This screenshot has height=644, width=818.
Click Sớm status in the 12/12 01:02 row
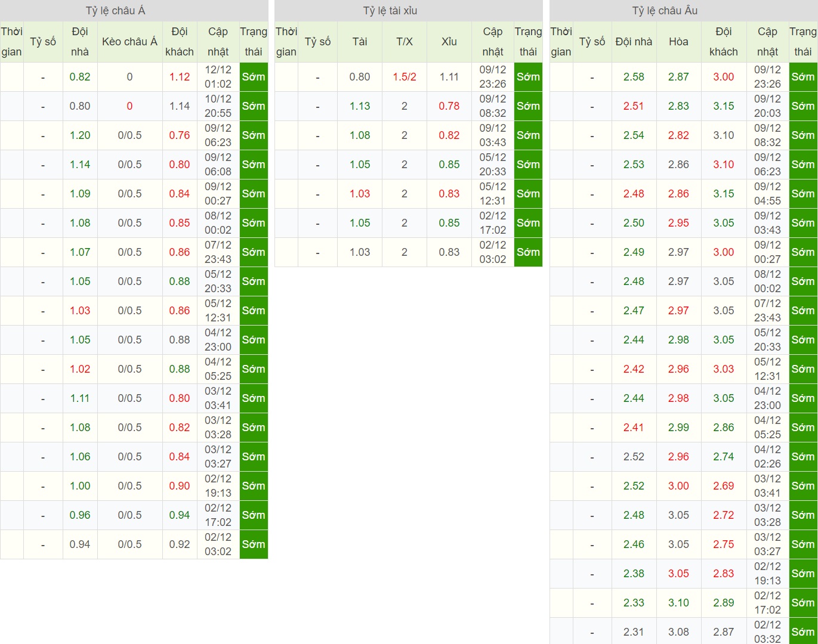click(254, 77)
